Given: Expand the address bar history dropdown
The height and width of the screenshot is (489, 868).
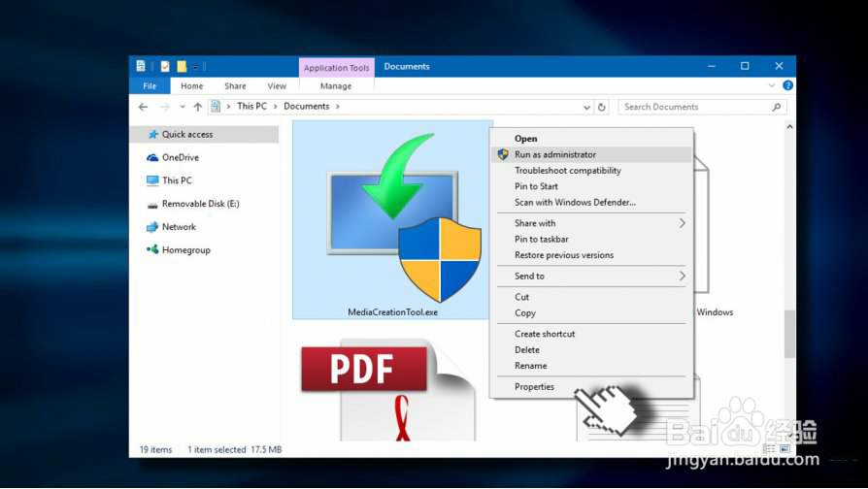Looking at the screenshot, I should click(586, 108).
